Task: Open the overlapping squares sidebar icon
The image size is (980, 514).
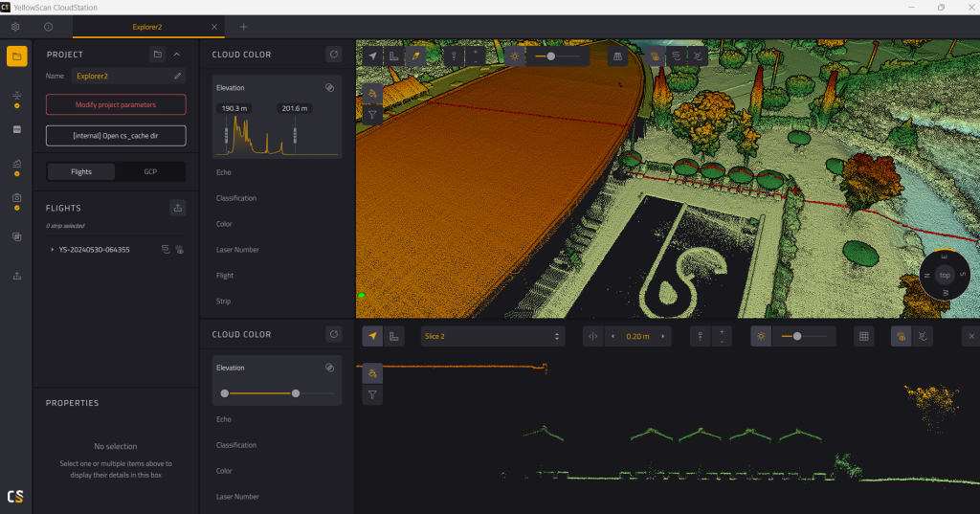Action: [17, 237]
